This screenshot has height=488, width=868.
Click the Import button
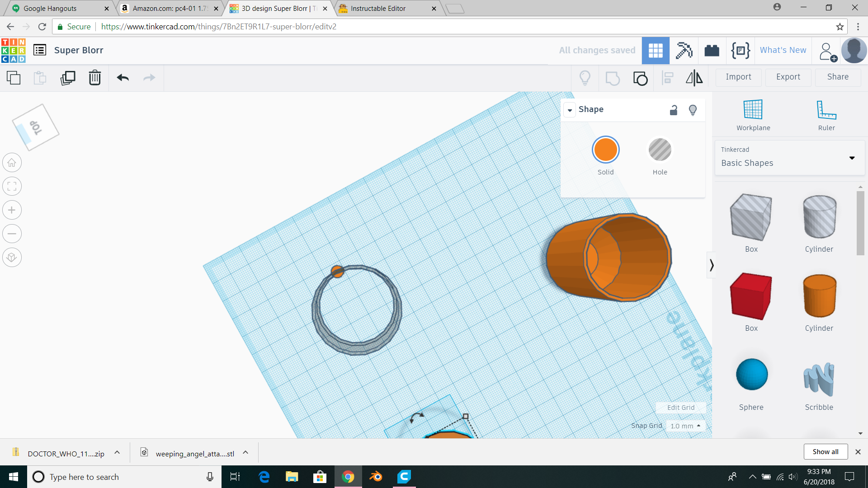pyautogui.click(x=738, y=77)
